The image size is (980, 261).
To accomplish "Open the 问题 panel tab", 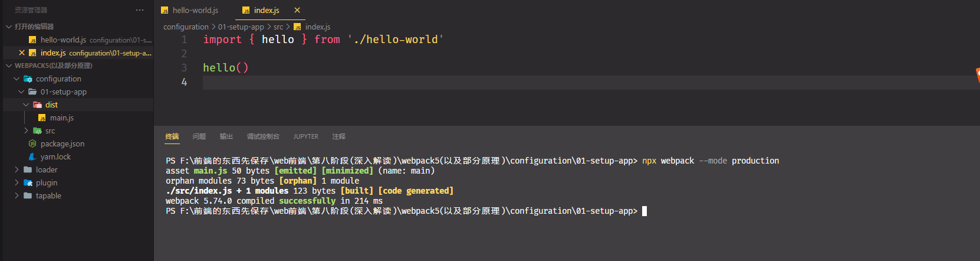I will coord(199,136).
